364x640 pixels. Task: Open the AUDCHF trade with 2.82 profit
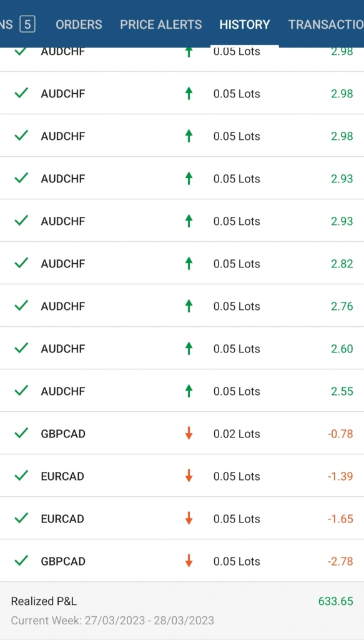pos(182,263)
